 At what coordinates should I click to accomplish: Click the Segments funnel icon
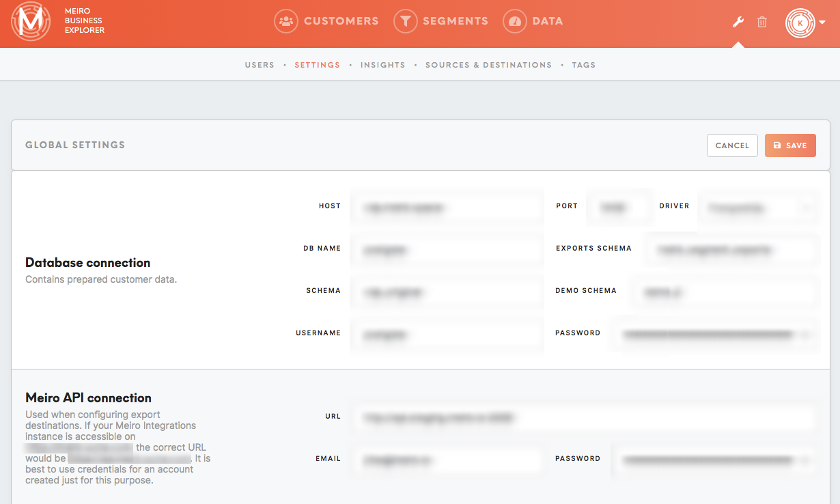tap(406, 21)
